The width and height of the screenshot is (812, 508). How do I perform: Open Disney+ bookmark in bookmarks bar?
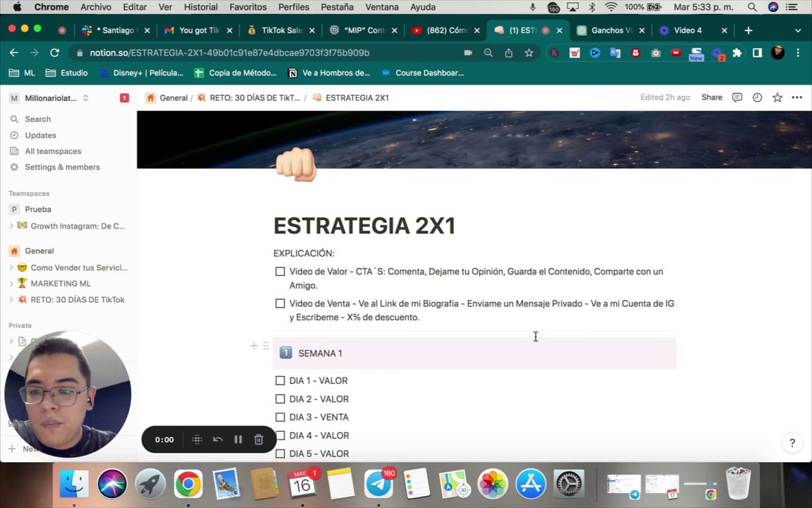141,73
